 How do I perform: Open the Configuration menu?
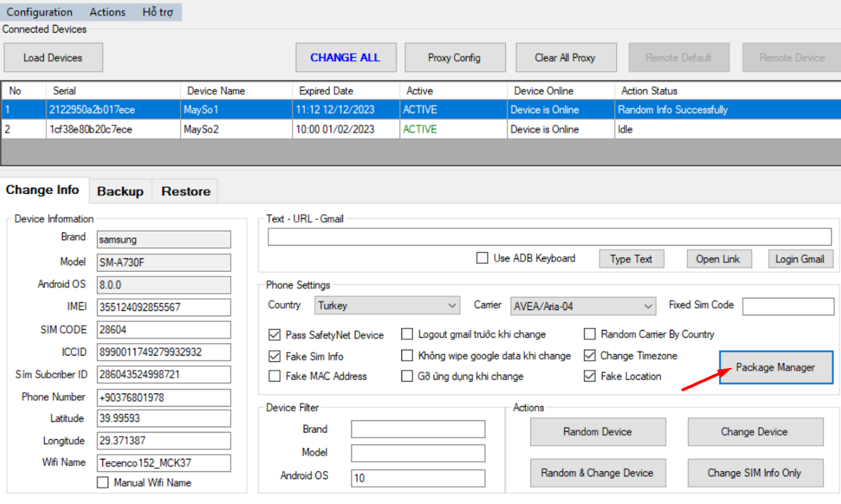(x=39, y=12)
